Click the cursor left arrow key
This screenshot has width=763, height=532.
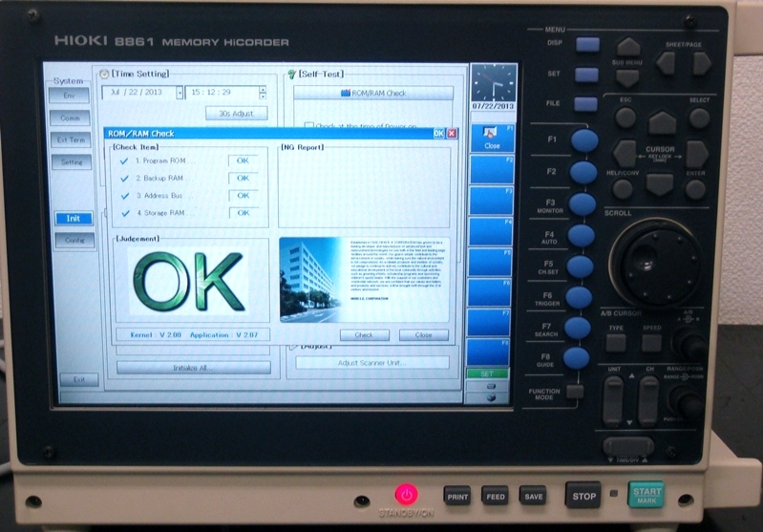tap(625, 154)
